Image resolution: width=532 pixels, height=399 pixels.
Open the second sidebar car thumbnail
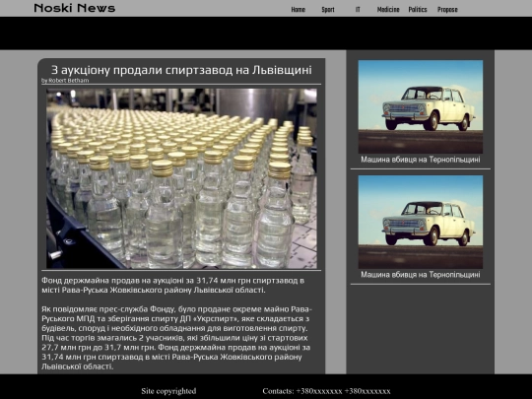pos(421,222)
